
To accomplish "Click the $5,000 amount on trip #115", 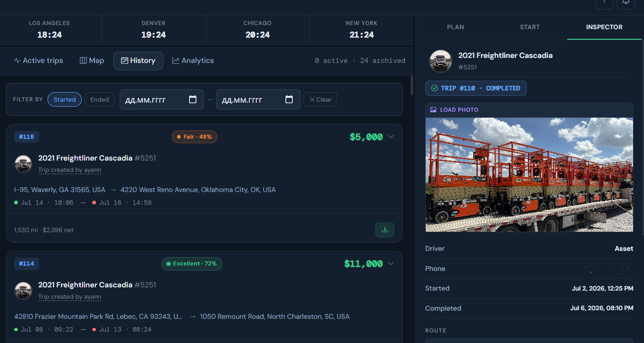I will point(366,137).
